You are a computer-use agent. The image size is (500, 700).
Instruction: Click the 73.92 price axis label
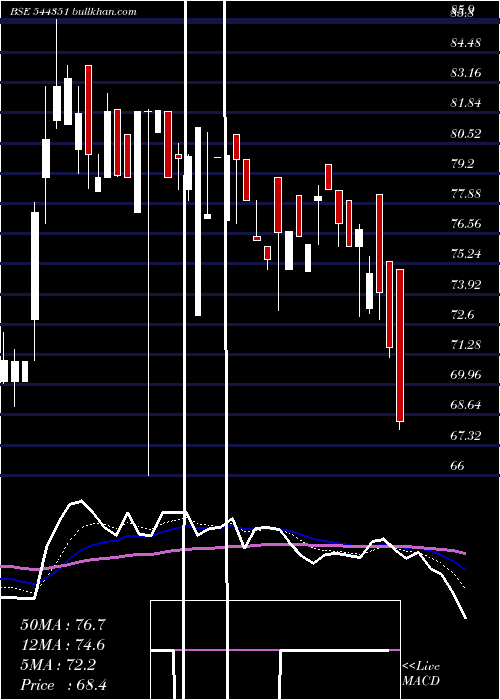point(466,284)
